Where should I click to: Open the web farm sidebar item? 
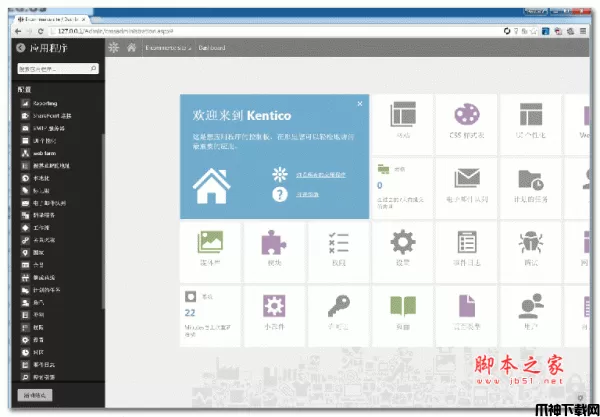point(39,153)
